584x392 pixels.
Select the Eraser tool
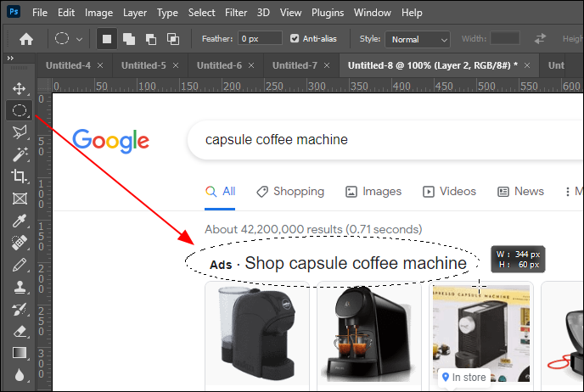click(x=20, y=331)
